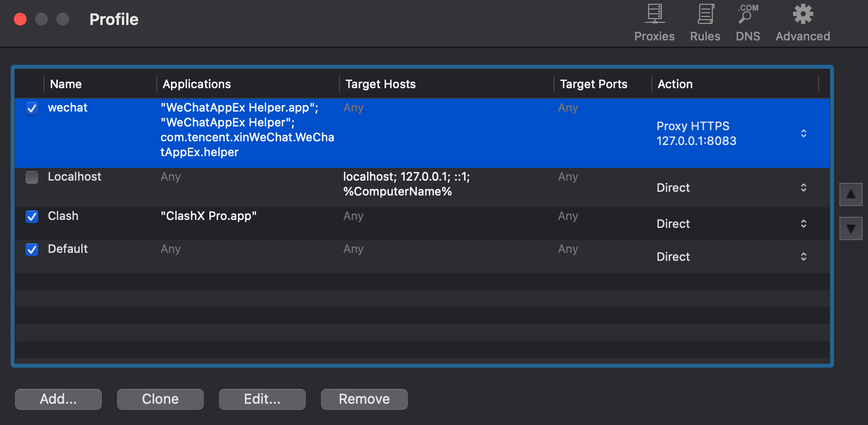Screen dimensions: 868x425
Task: Move selected rule up with arrow
Action: [x=850, y=194]
